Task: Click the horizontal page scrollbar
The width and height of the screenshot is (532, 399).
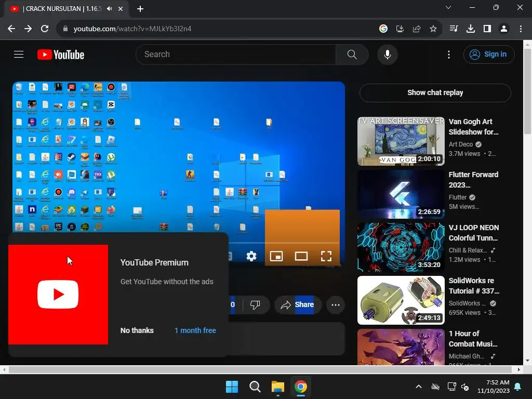Action: (x=260, y=369)
